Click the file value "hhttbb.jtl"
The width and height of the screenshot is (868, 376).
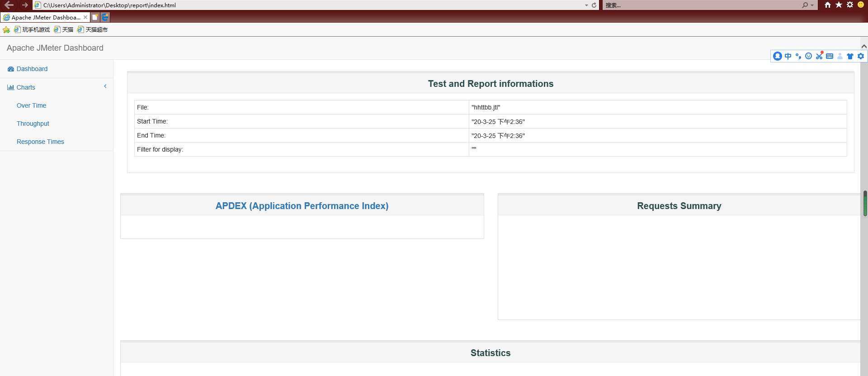click(486, 107)
